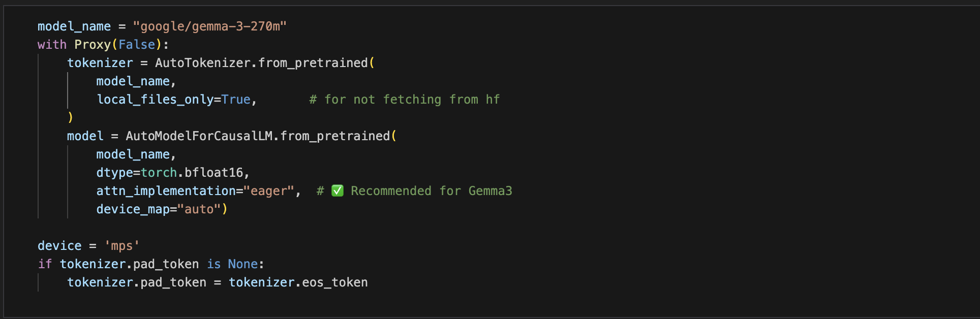Click the "if" keyword before tokenizer.pad_token
The height and width of the screenshot is (319, 980).
click(45, 264)
